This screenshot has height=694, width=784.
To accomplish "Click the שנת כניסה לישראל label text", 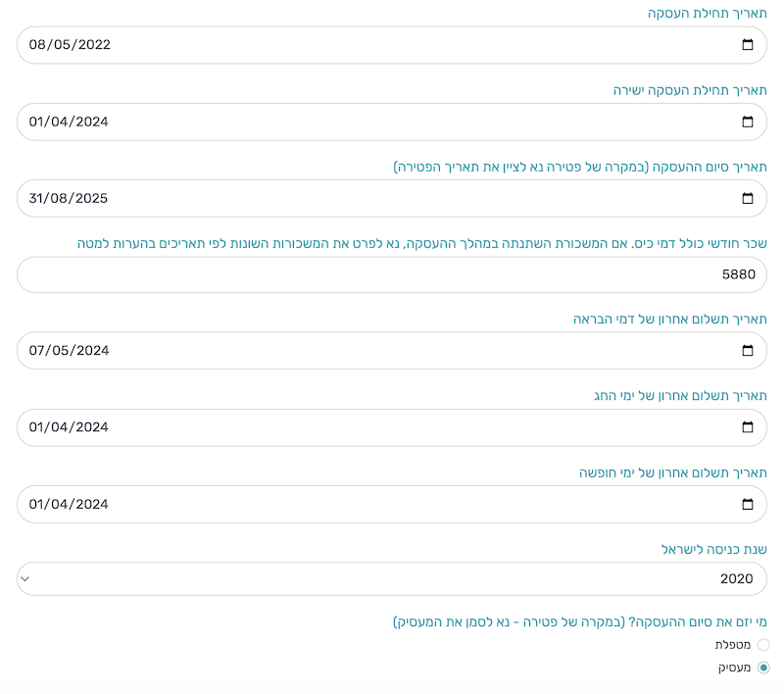I will (713, 550).
